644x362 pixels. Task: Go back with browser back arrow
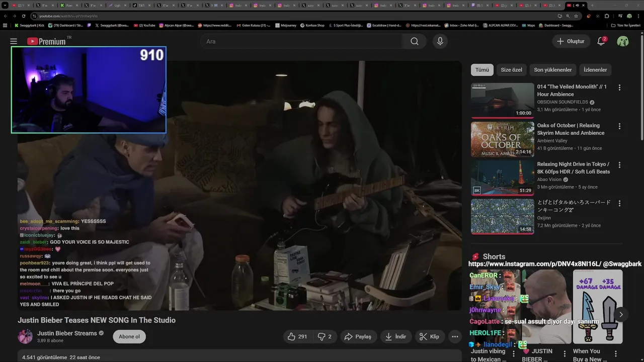coord(6,16)
